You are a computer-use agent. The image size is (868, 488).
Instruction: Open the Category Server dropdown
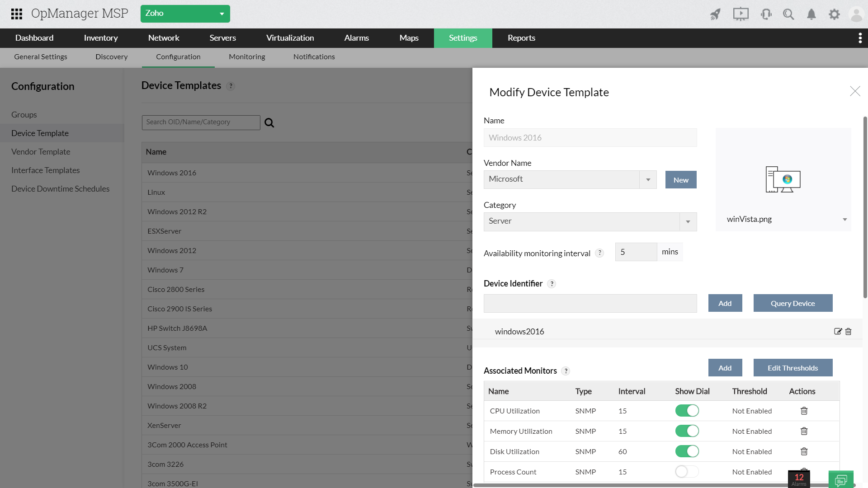[x=688, y=221]
